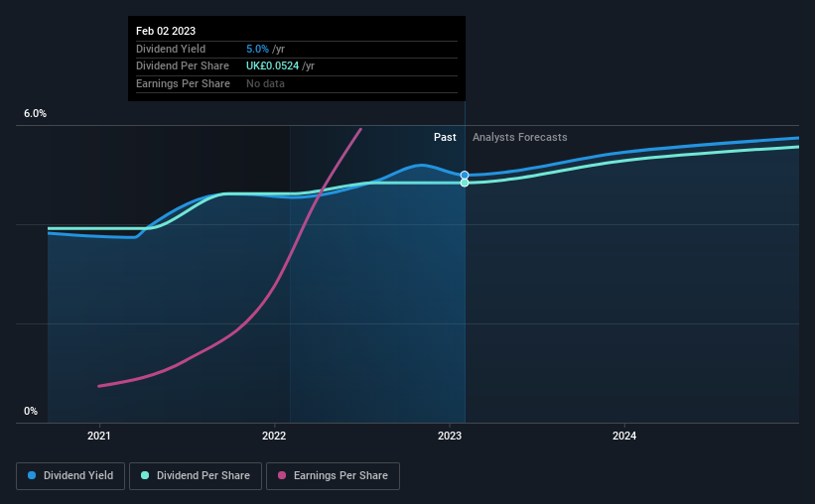The width and height of the screenshot is (815, 504).
Task: Click the Analysts Forecasts label
Action: point(520,137)
